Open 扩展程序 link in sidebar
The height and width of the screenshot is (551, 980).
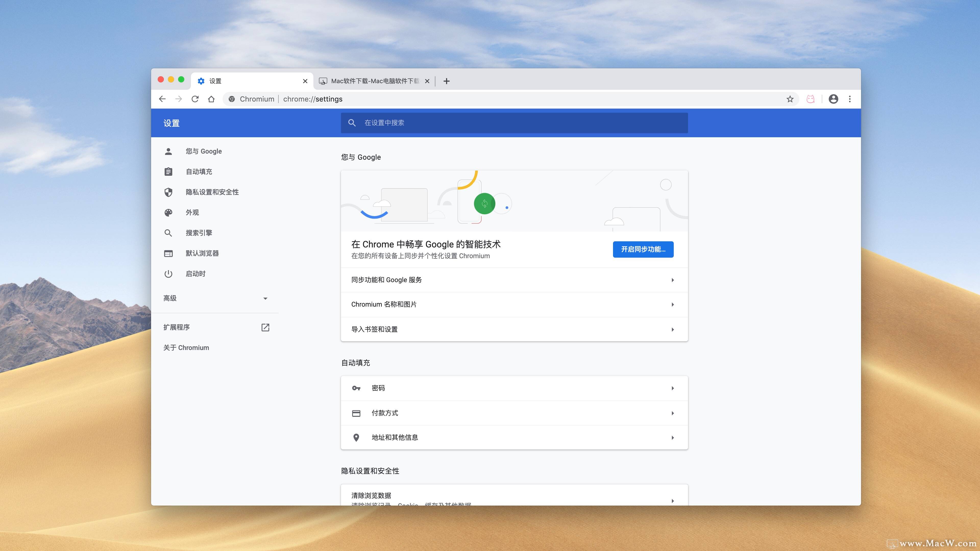tap(177, 327)
